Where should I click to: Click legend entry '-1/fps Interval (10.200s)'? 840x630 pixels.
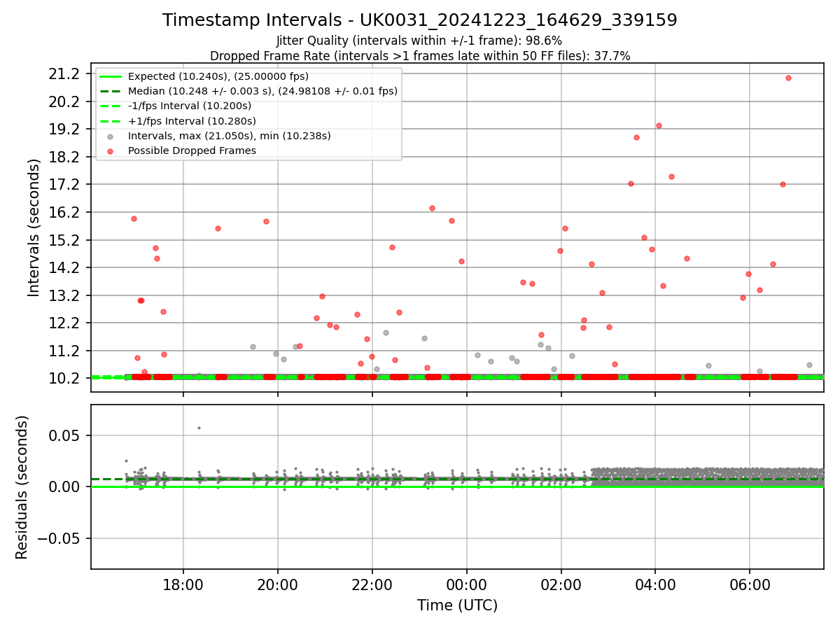pos(190,106)
